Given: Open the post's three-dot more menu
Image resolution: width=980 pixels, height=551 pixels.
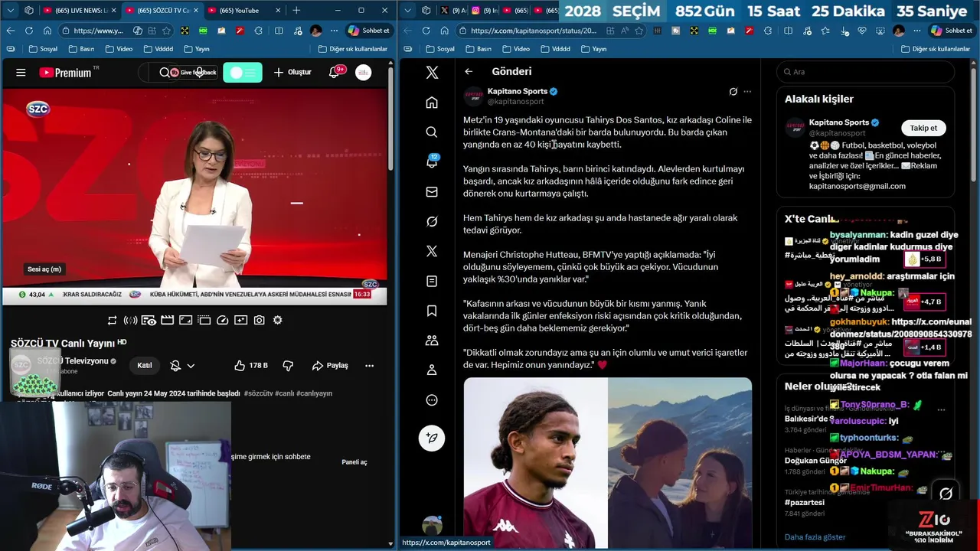Looking at the screenshot, I should click(x=747, y=92).
